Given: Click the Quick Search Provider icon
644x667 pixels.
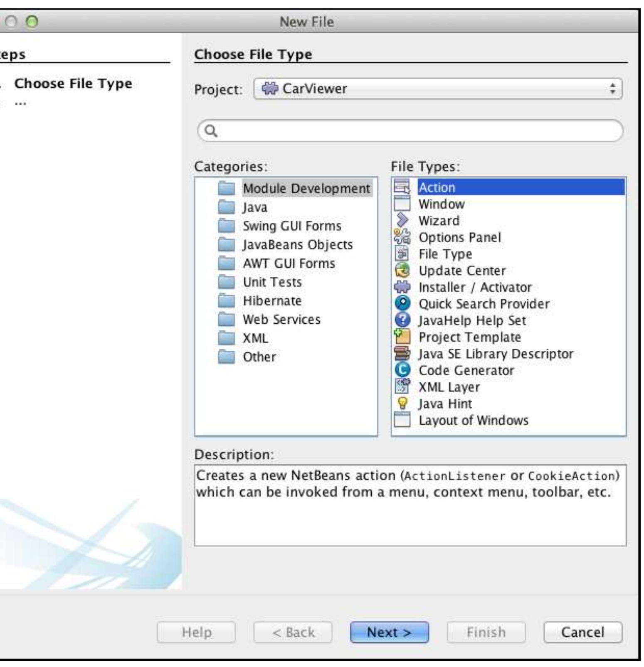Looking at the screenshot, I should 402,303.
